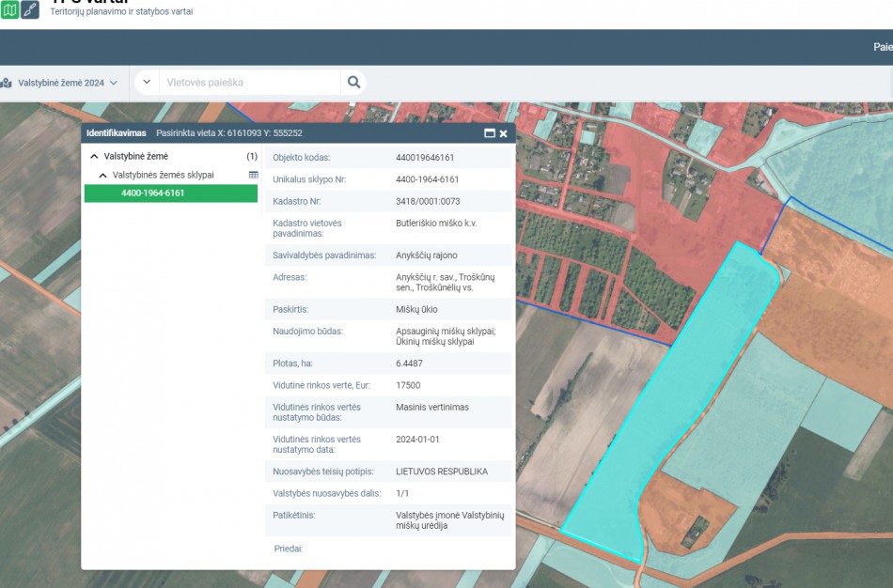Click the Paskirtis value Miškų ūkio
This screenshot has height=588, width=893.
(x=416, y=310)
